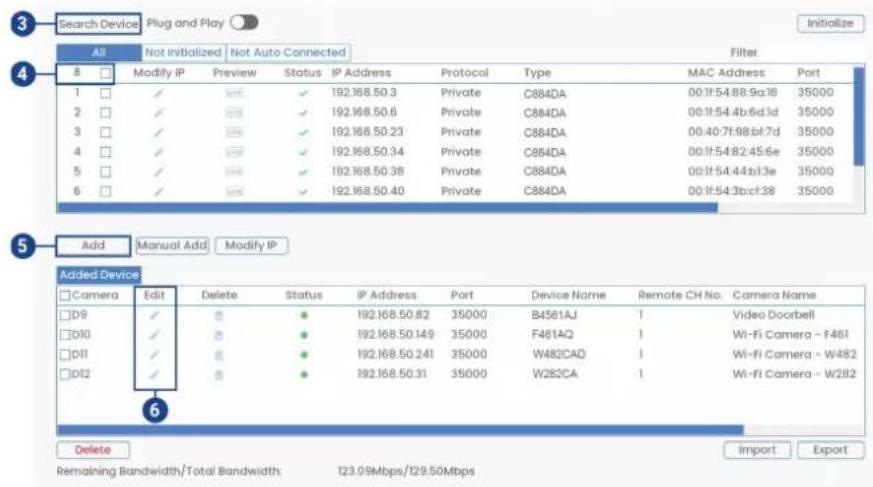Screen dimensions: 873x487
Task: Delete the D11 camera using trash icon
Action: (x=219, y=355)
